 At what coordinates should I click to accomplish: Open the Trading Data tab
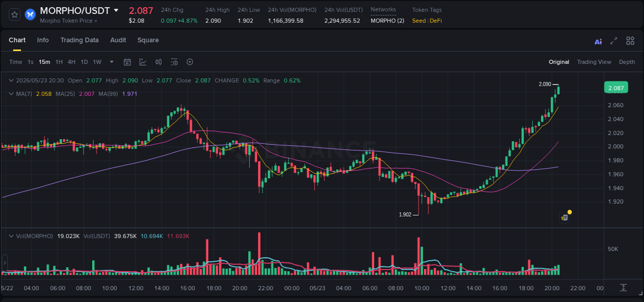pyautogui.click(x=79, y=40)
